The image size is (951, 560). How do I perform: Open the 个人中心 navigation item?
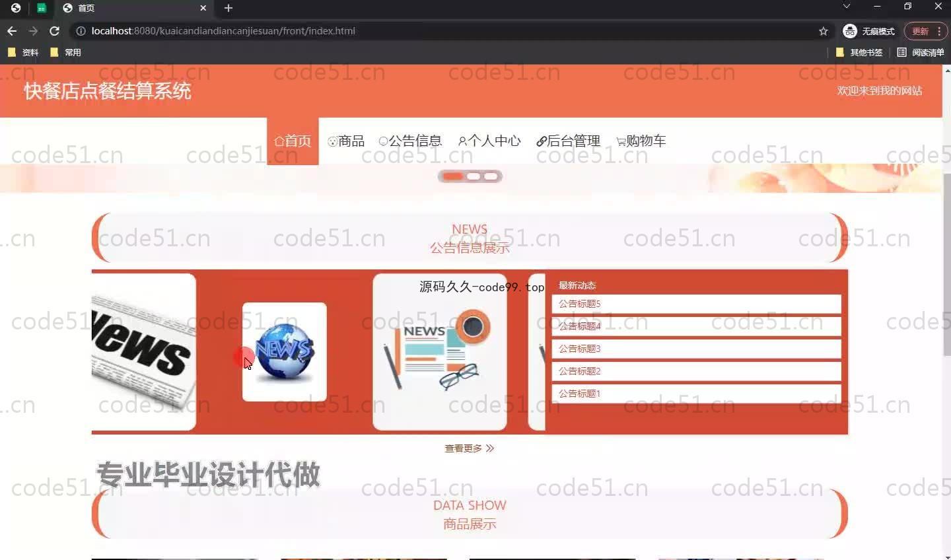tap(489, 141)
